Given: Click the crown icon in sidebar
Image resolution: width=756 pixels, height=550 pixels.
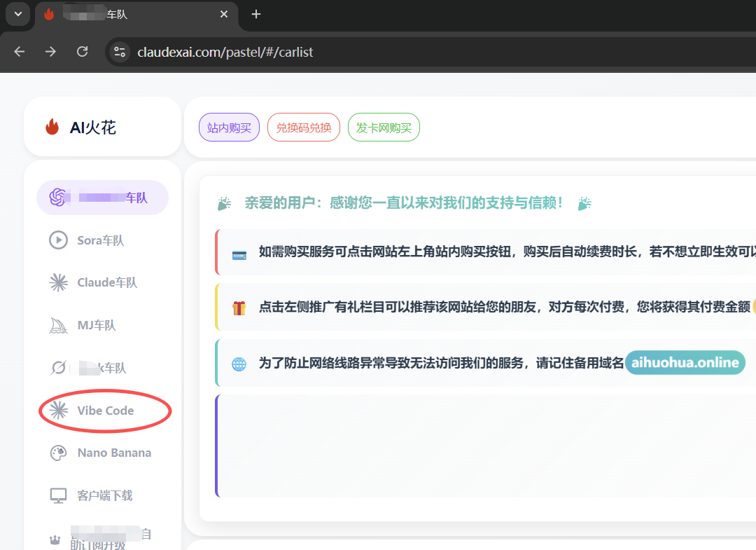Looking at the screenshot, I should point(54,540).
